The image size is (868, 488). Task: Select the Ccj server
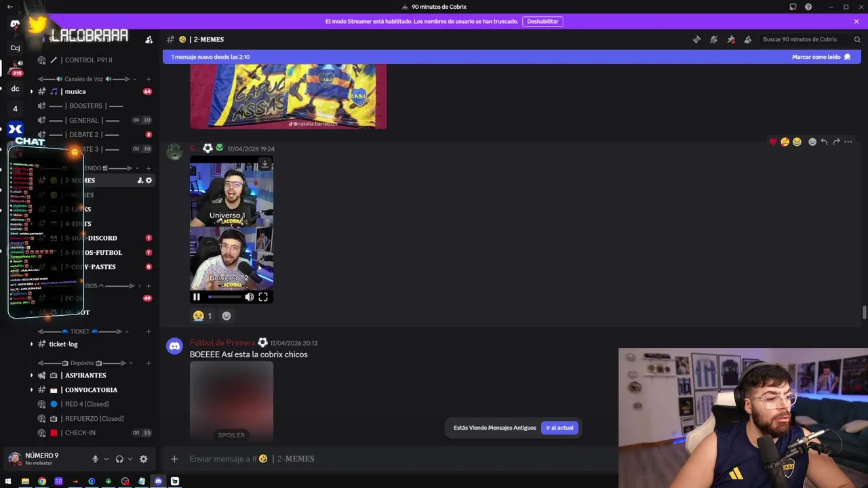(x=15, y=48)
